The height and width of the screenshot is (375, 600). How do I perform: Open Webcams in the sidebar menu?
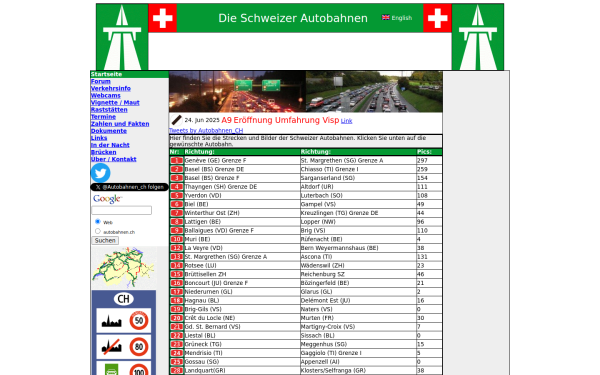106,96
